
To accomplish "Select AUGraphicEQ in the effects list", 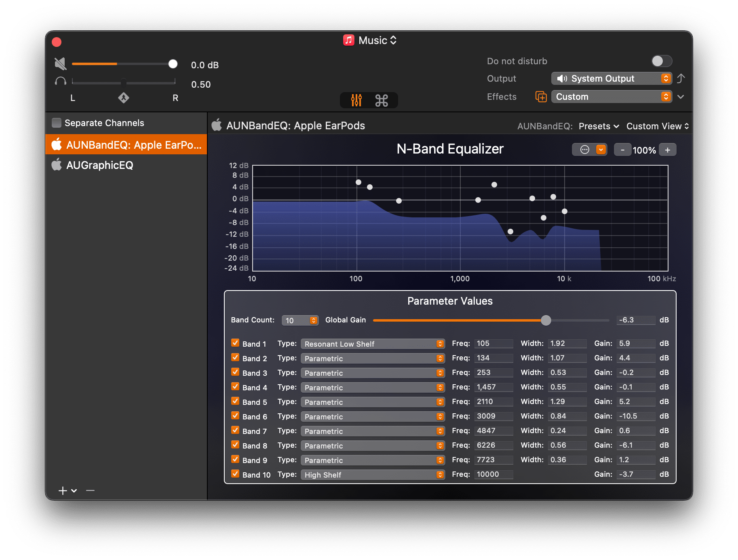I will pyautogui.click(x=127, y=165).
